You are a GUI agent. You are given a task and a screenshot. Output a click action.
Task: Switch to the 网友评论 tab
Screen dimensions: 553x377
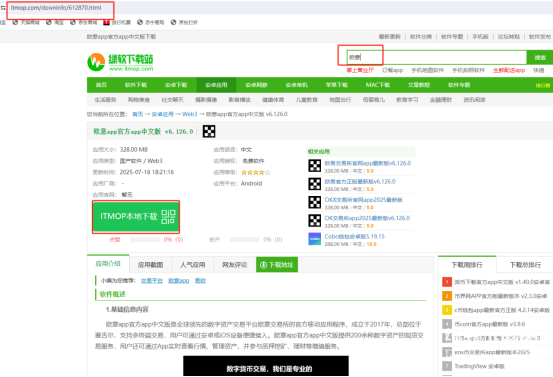[235, 264]
